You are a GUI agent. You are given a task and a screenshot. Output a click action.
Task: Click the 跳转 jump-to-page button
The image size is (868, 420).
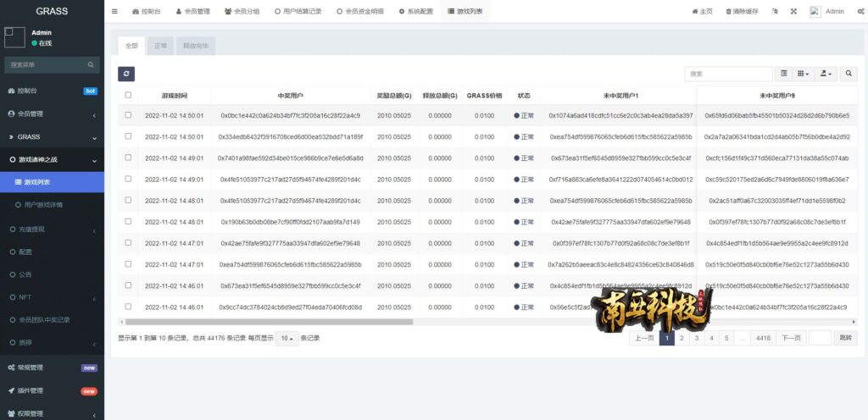click(846, 338)
